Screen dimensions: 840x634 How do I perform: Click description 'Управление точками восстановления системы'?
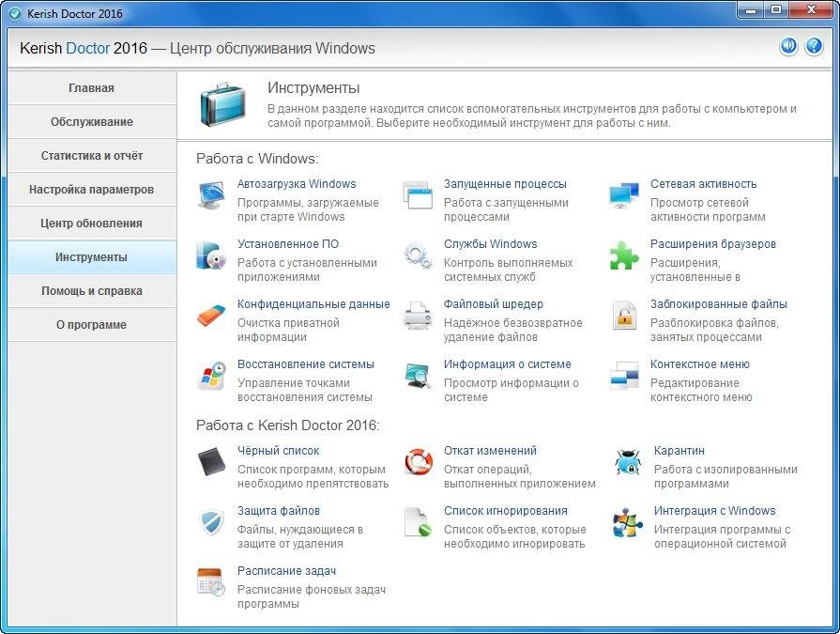305,390
